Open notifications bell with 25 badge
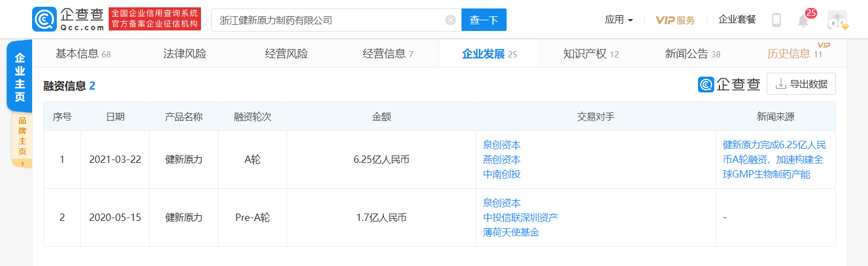This screenshot has height=266, width=868. point(804,20)
